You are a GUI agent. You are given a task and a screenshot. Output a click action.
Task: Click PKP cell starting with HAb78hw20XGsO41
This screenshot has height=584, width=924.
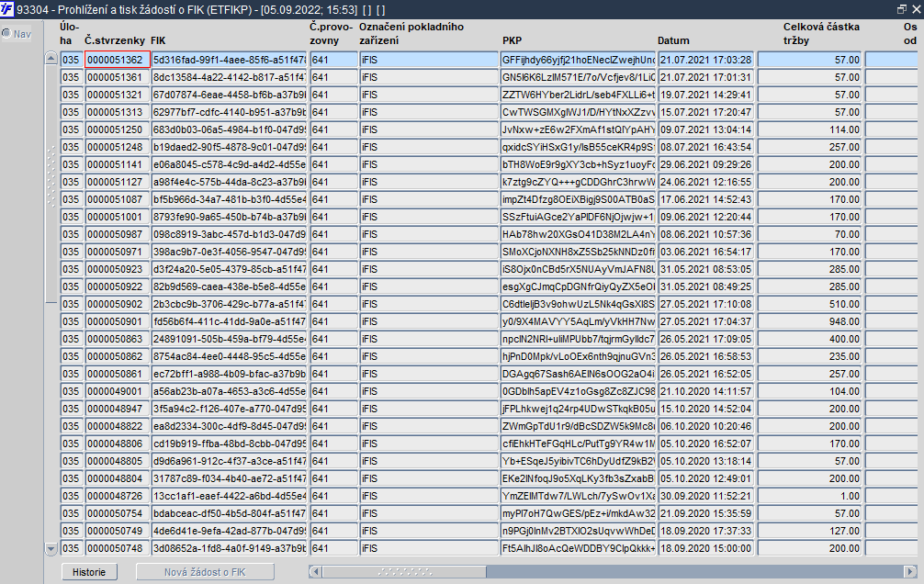[578, 234]
